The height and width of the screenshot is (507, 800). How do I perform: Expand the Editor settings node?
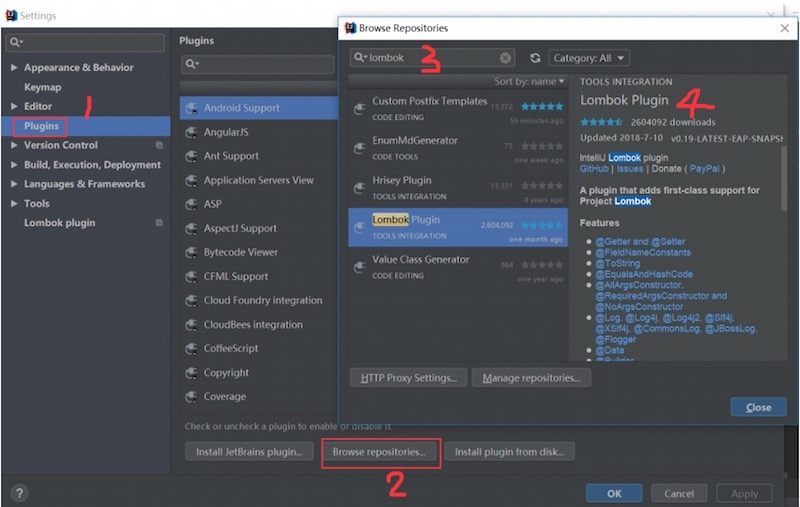14,106
